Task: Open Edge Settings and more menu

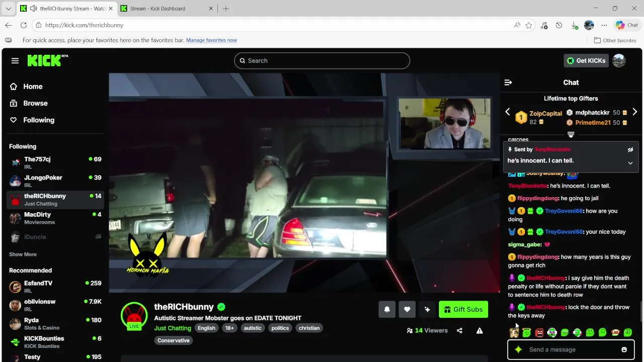Action: (604, 25)
